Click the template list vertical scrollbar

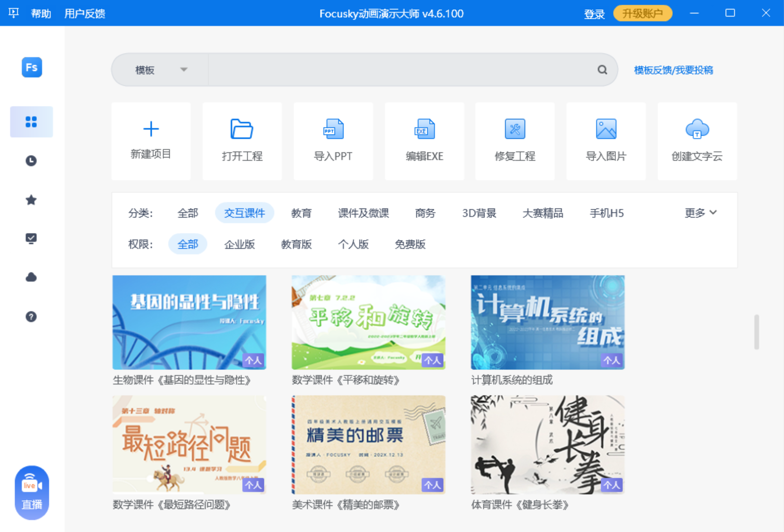coord(756,331)
